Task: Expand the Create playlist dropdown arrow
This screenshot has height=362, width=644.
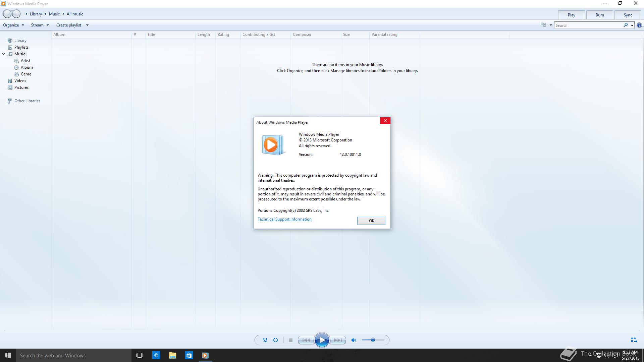Action: tap(87, 25)
